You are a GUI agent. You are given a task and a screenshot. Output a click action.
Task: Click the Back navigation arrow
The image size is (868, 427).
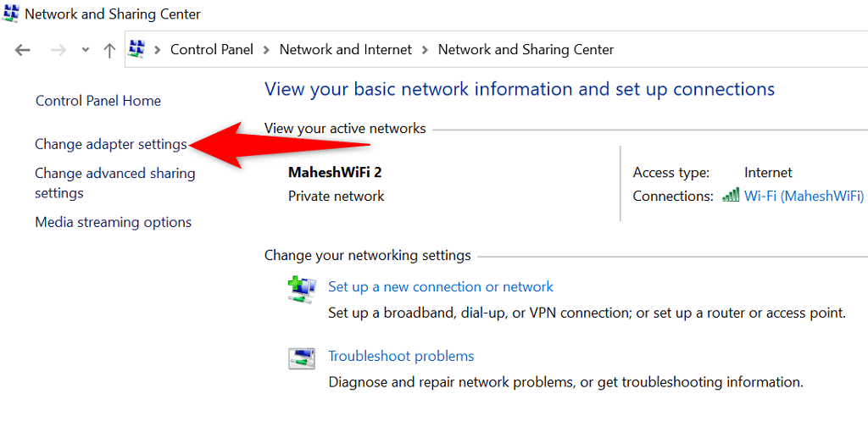(x=23, y=50)
